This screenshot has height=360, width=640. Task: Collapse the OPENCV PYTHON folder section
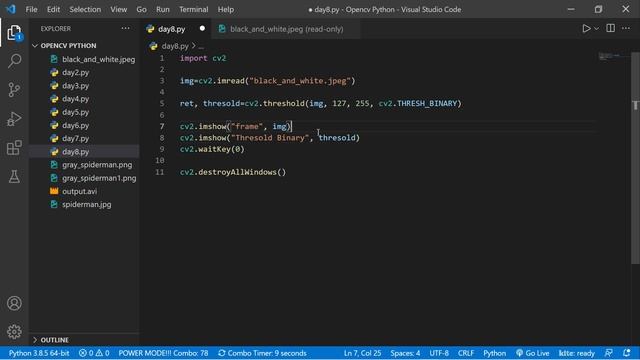(68, 46)
